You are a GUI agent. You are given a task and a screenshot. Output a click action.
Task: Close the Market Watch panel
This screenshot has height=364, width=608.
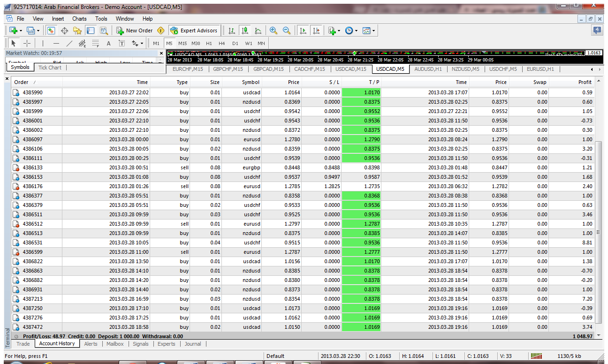pos(161,53)
